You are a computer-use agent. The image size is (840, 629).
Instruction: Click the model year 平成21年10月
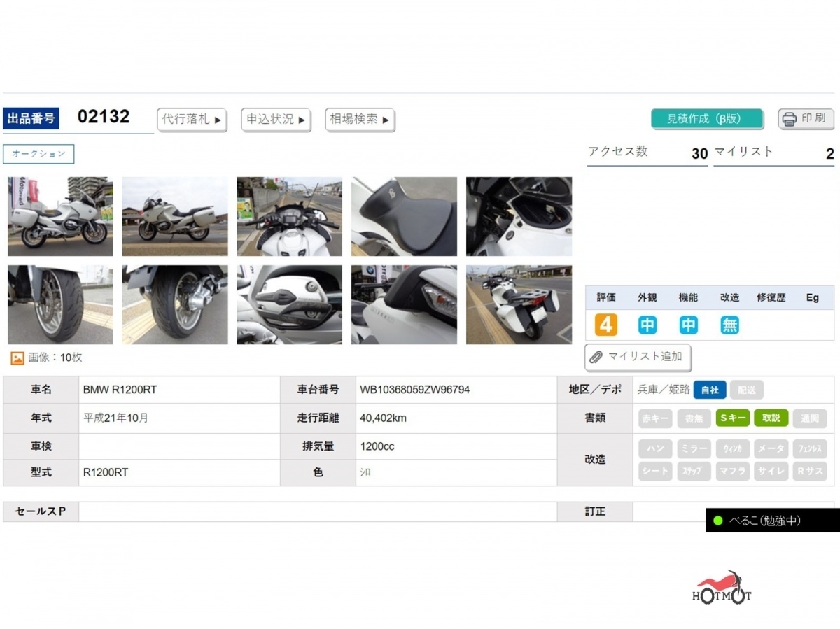tap(115, 418)
